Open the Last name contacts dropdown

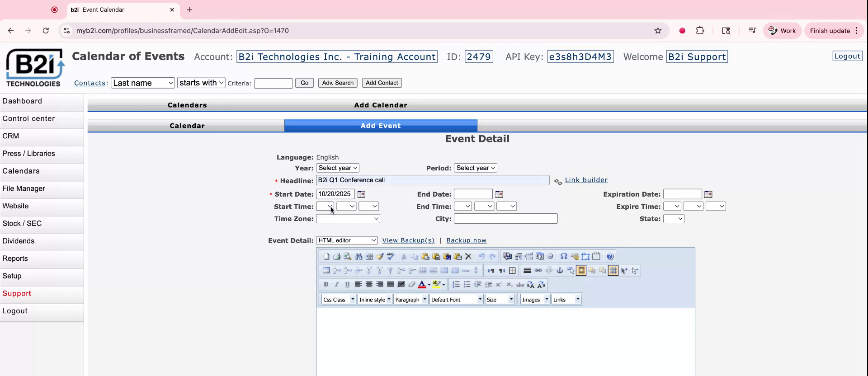point(143,83)
